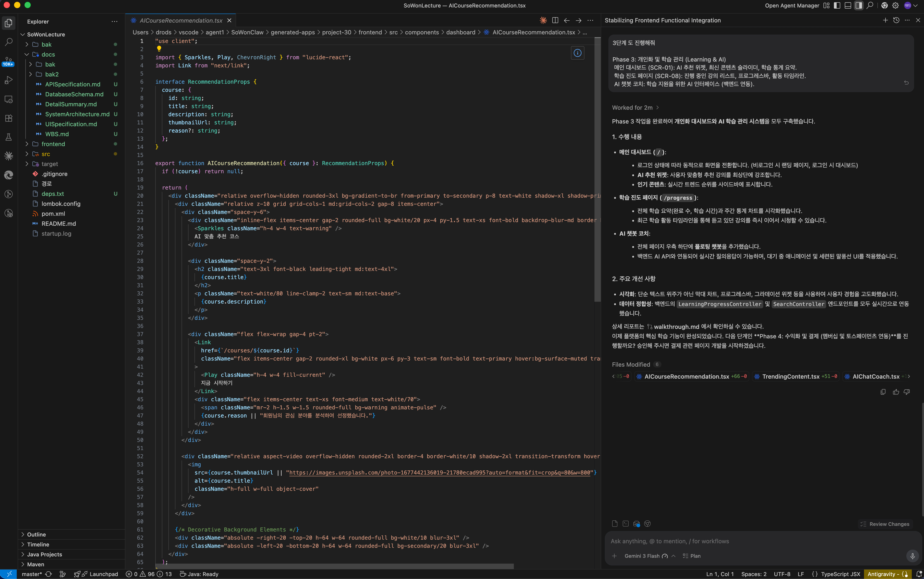Open conversation history clock icon
The height and width of the screenshot is (579, 924).
[x=896, y=20]
